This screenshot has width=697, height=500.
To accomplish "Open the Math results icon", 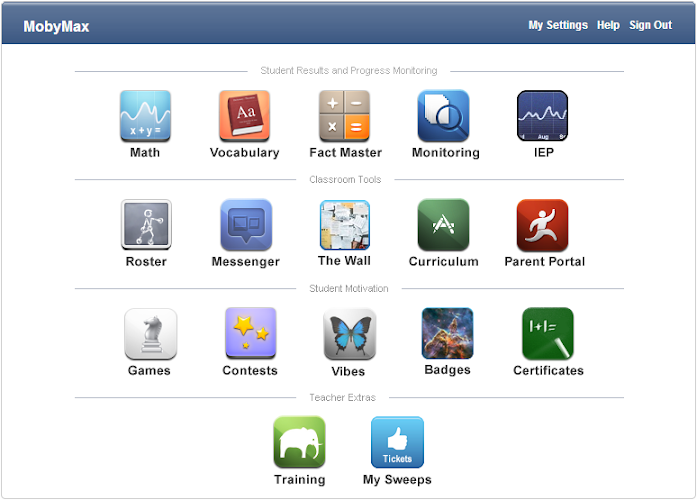I will (x=145, y=116).
